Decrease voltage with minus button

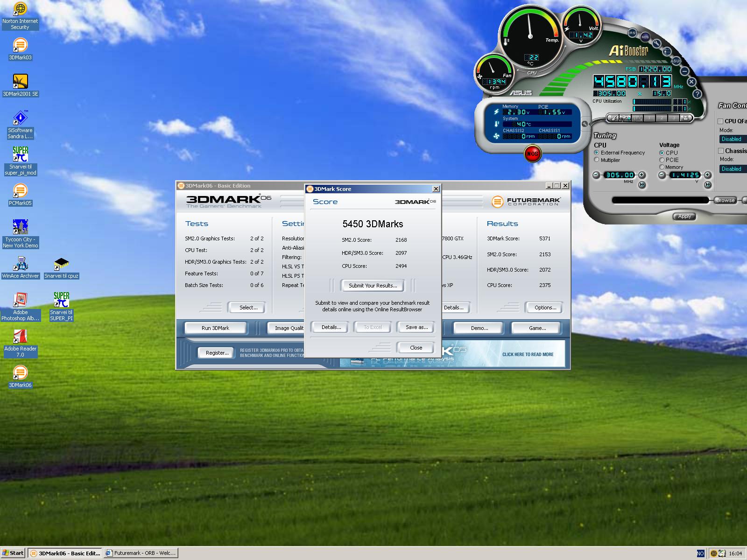point(662,175)
